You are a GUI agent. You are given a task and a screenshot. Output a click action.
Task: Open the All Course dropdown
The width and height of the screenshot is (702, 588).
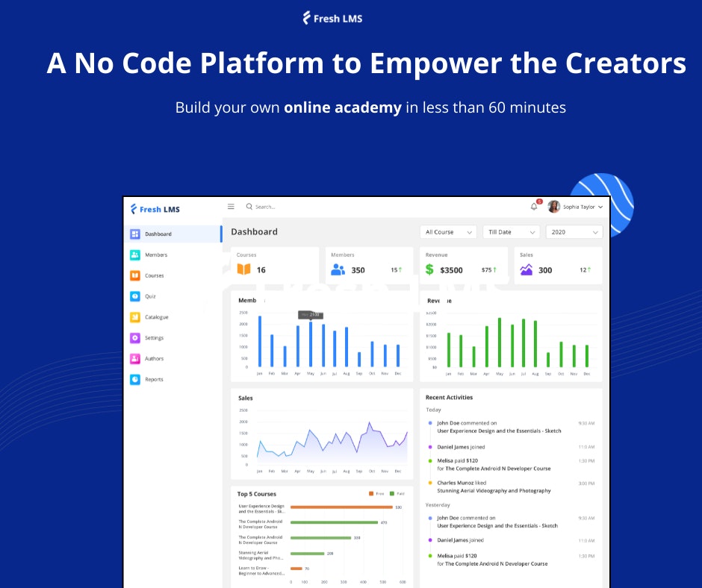pos(448,232)
